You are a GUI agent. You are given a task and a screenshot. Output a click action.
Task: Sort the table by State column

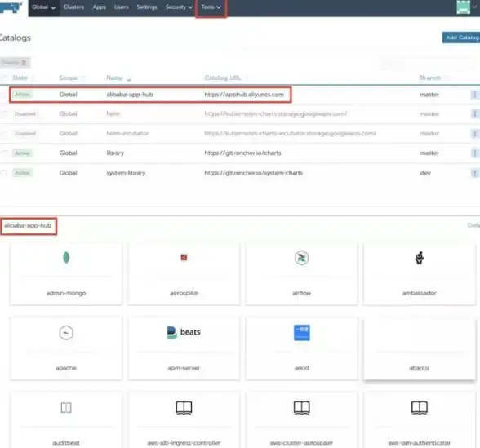coord(20,78)
